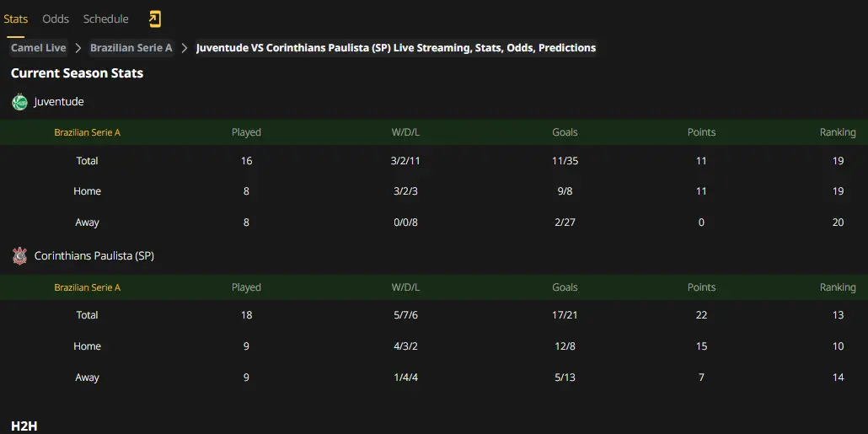The image size is (868, 434).
Task: Select Juventude's Total row label
Action: pyautogui.click(x=87, y=160)
